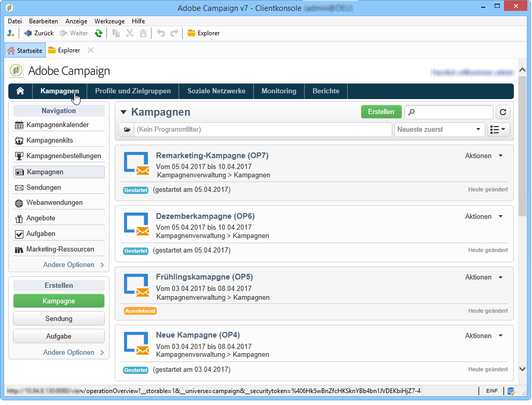532x405 pixels.
Task: Open Kampagnenbestellungen in navigation
Action: coord(59,156)
